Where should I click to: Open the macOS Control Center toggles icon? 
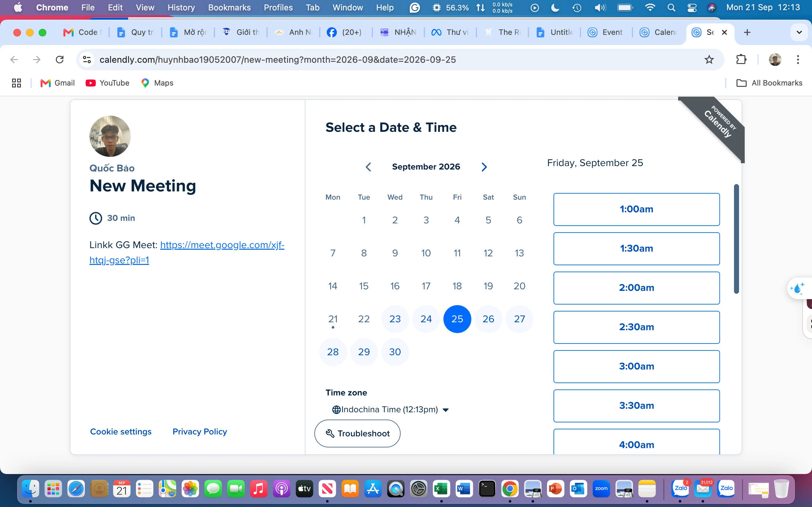tap(692, 7)
